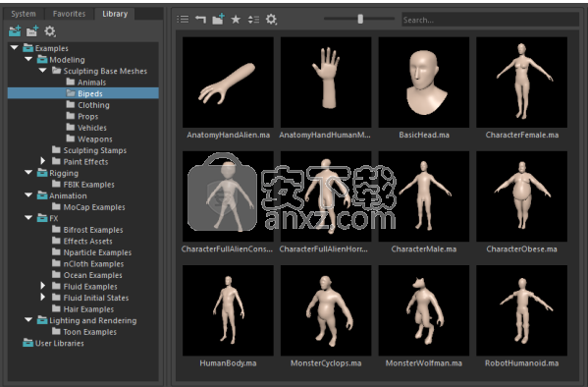
Task: Go up one folder using the arrow icon
Action: pyautogui.click(x=200, y=19)
